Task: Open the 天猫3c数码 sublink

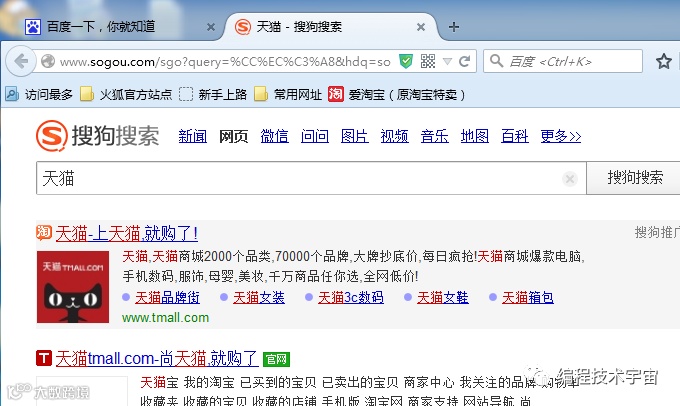Action: [351, 298]
